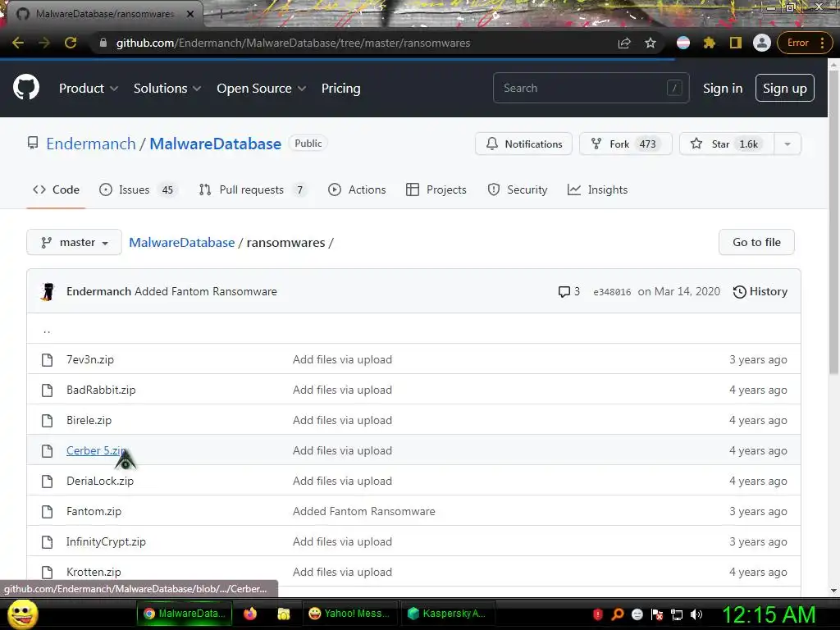
Task: Open the Insights tab
Action: [x=597, y=189]
